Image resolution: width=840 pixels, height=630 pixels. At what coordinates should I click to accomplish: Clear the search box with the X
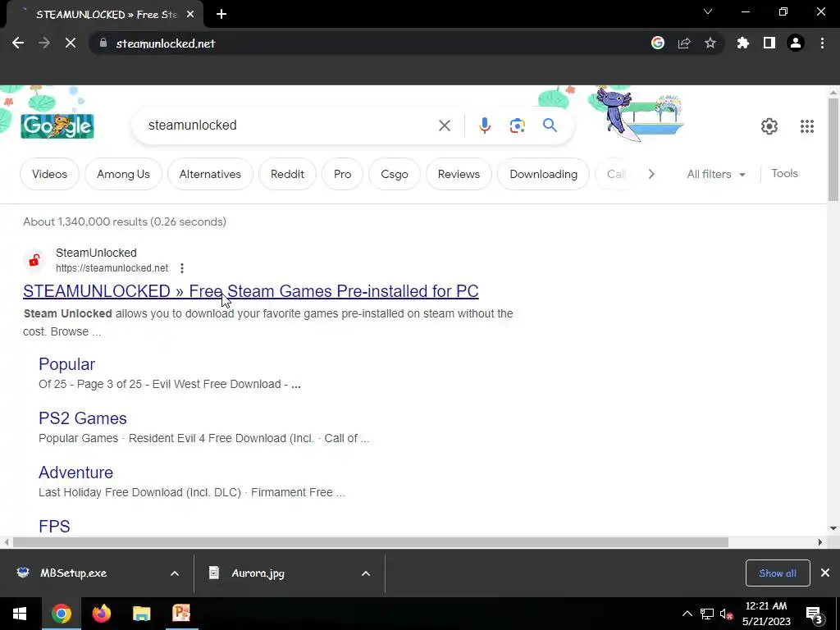pos(445,126)
